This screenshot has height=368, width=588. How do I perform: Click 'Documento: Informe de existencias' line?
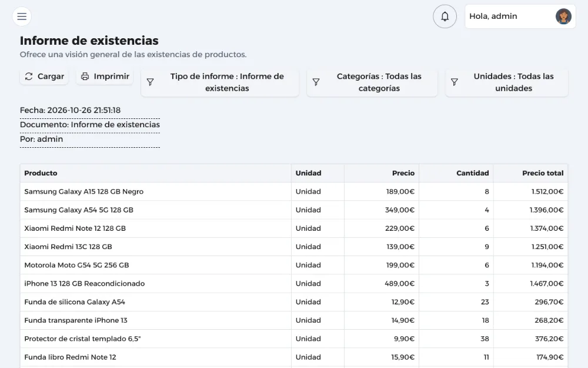90,125
